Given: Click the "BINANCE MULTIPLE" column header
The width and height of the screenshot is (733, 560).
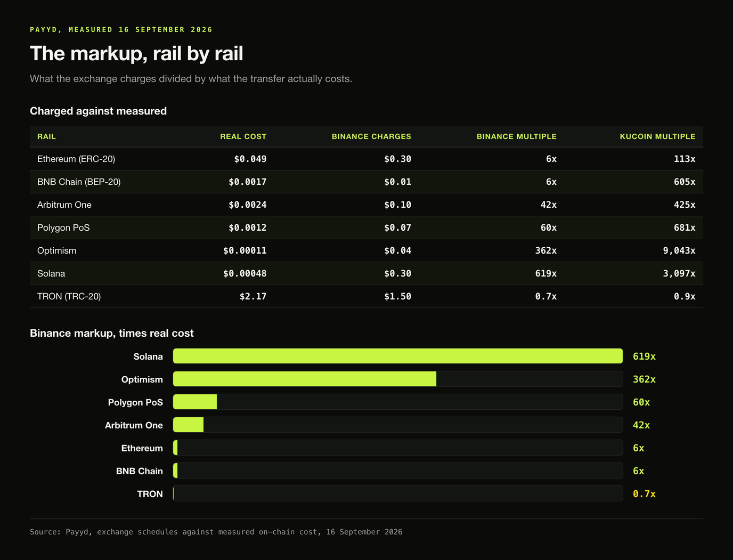Looking at the screenshot, I should [517, 136].
